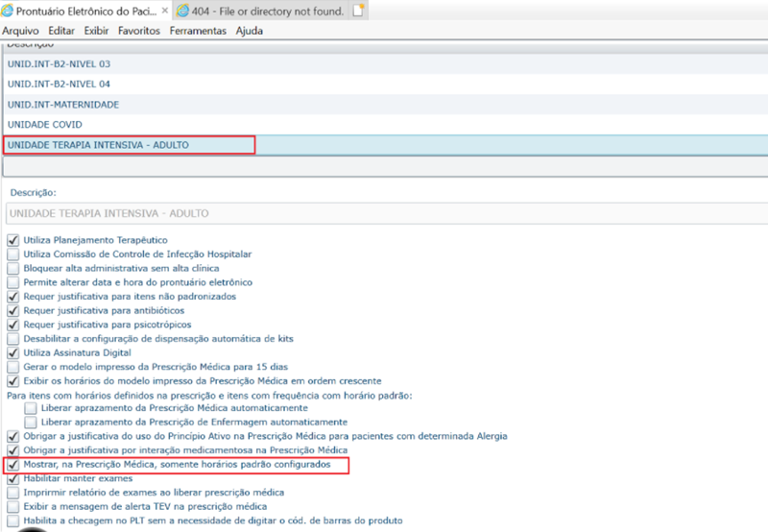This screenshot has height=532, width=768.
Task: Uncheck Requer justificativa para psicotrópicos
Action: 13,326
